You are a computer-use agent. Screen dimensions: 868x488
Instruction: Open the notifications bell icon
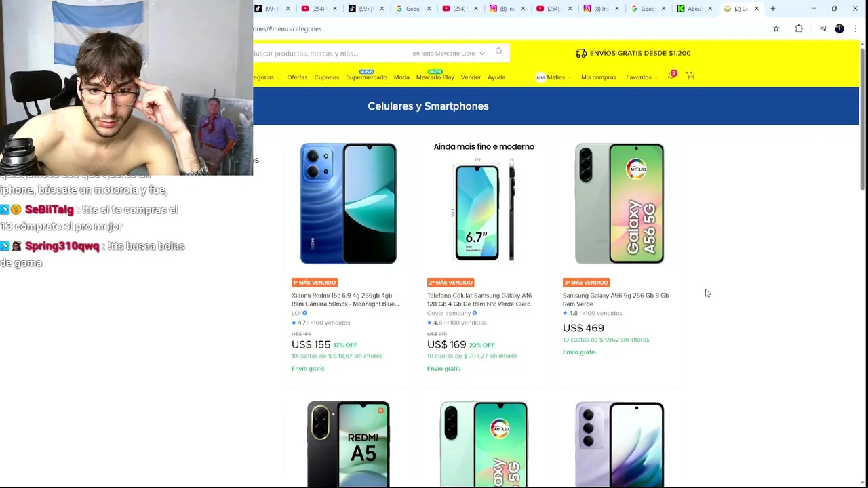click(x=671, y=76)
